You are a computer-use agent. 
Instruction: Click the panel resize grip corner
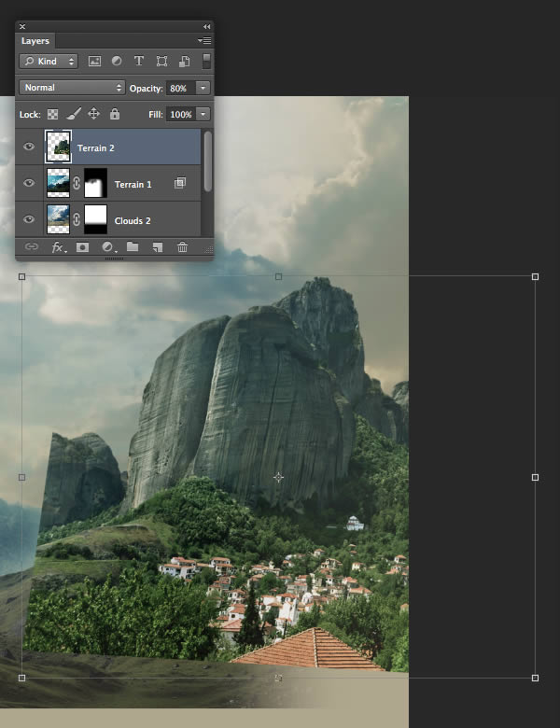209,250
